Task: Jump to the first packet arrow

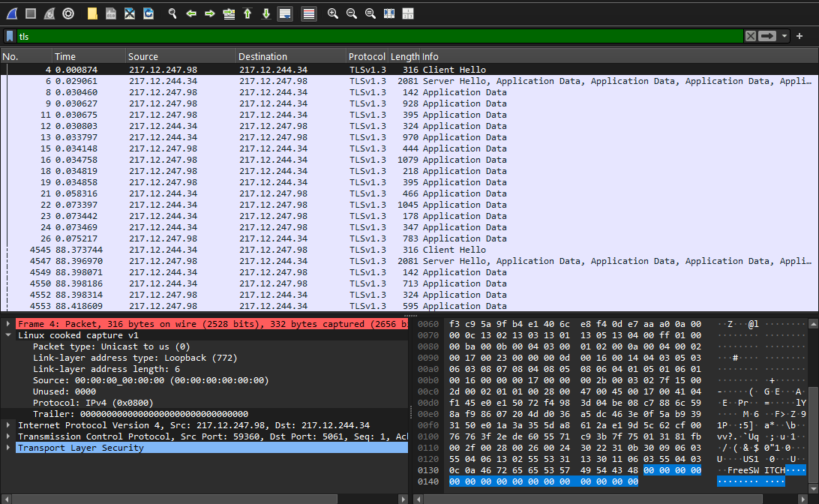Action: pos(247,13)
